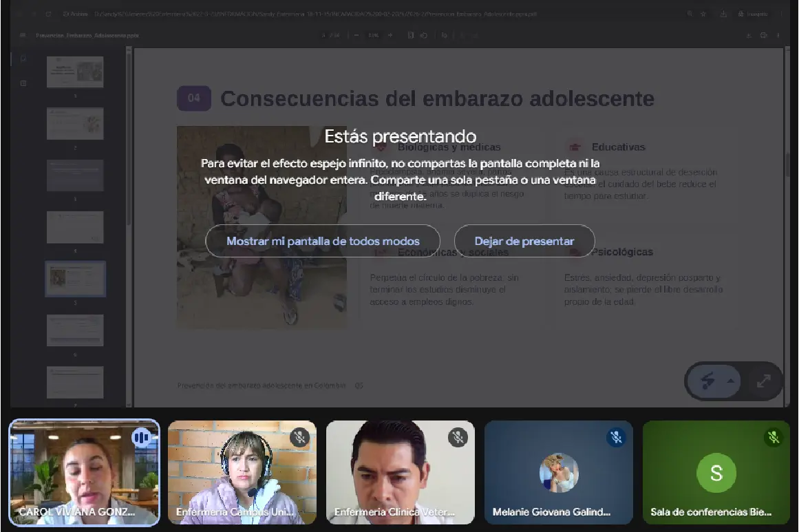Open page 1 thumbnail in PDF sidebar
The height and width of the screenshot is (532, 799).
75,72
